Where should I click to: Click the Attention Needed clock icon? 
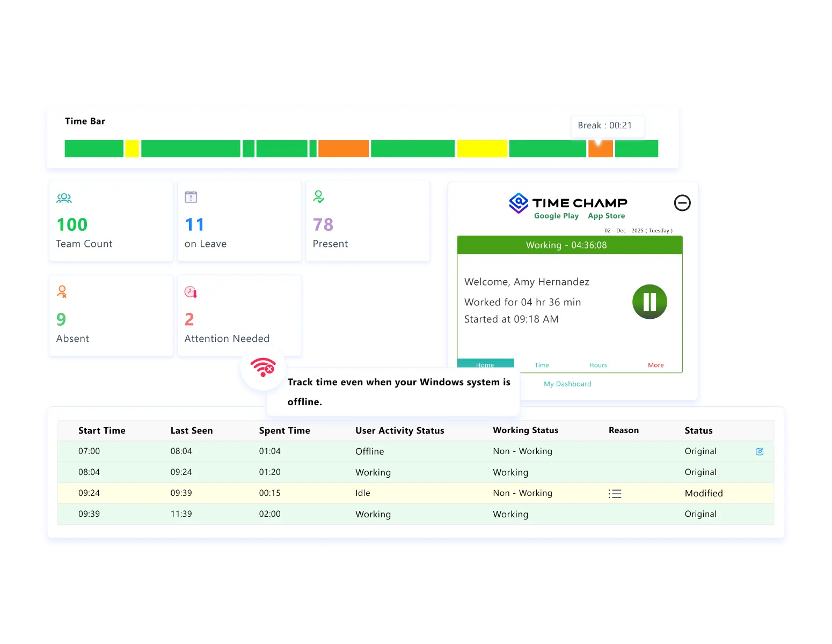pos(191,292)
